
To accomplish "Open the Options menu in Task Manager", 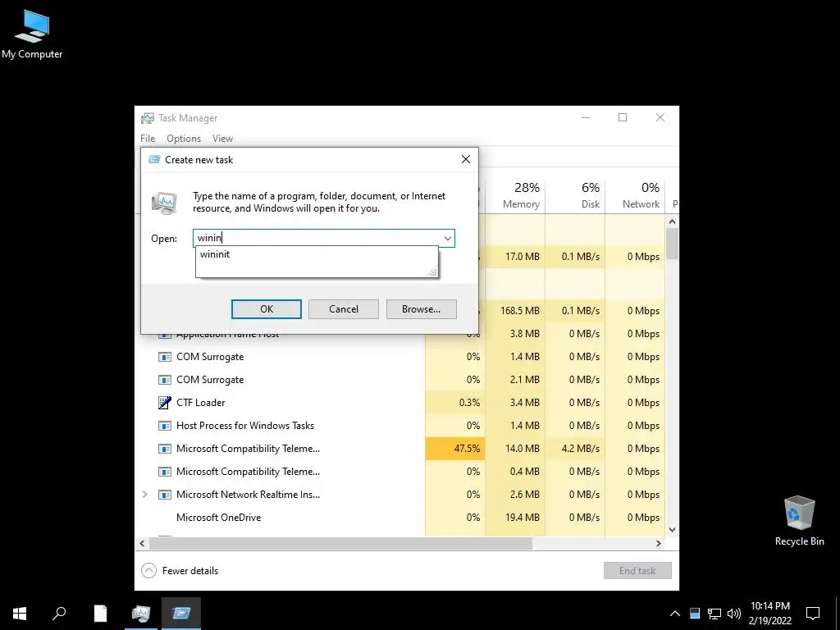I will tap(184, 139).
